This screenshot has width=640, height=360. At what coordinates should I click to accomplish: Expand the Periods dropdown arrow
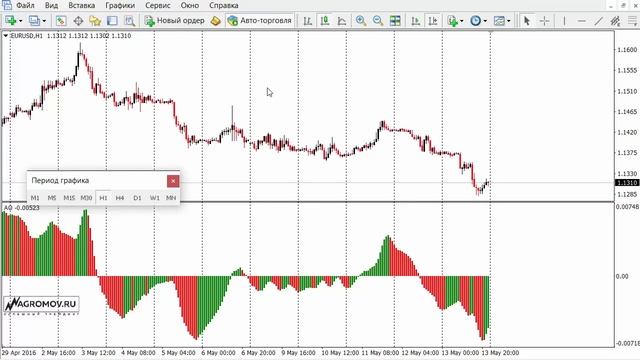(x=485, y=21)
